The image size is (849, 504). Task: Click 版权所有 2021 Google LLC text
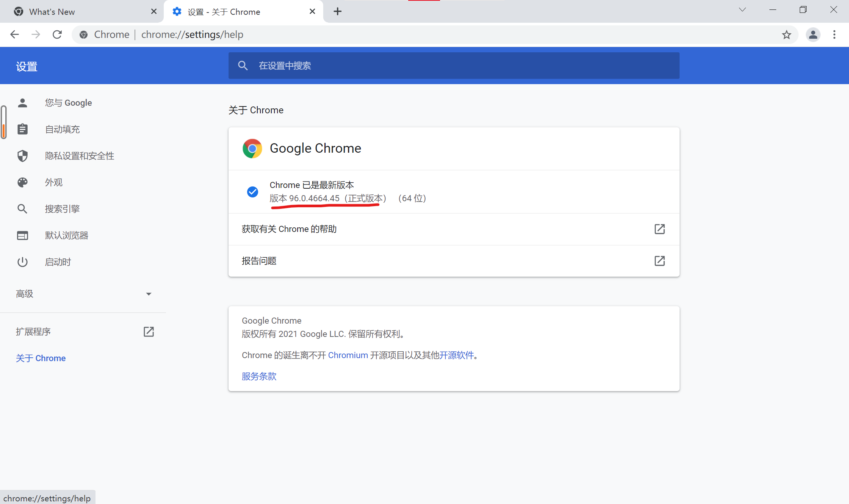324,334
